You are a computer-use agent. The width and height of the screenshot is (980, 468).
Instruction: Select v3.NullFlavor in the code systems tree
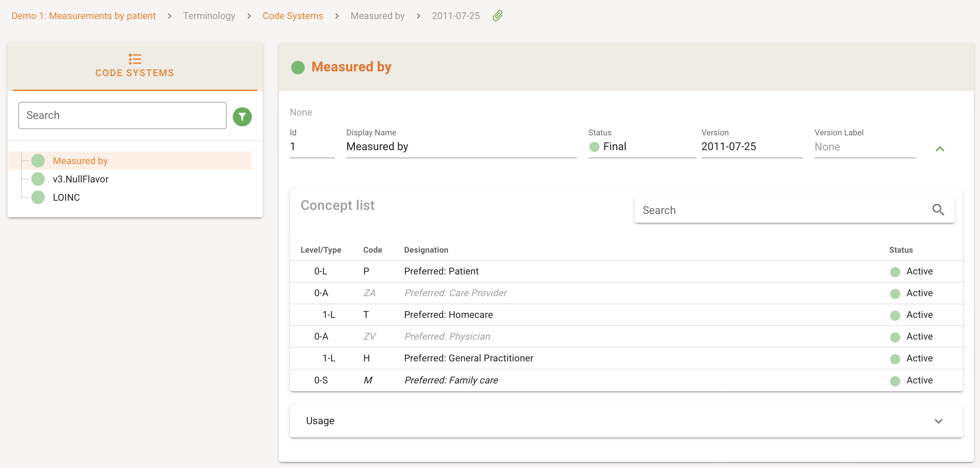click(81, 179)
